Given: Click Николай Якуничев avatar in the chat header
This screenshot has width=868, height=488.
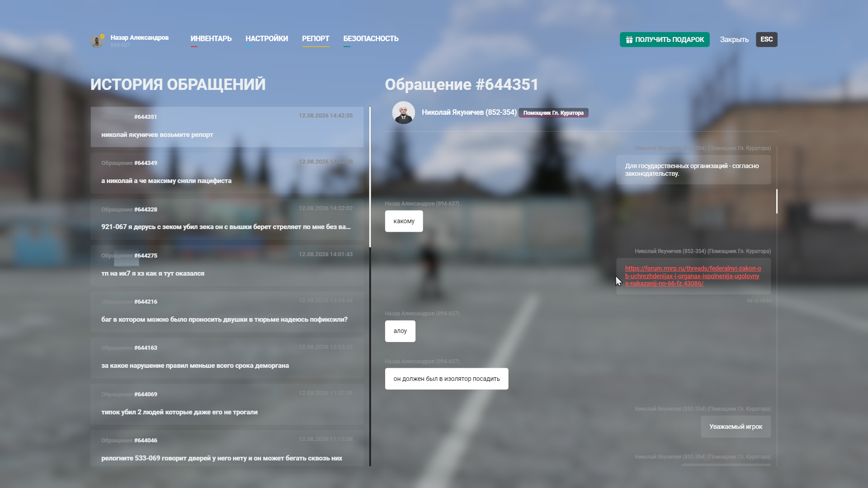Looking at the screenshot, I should pyautogui.click(x=403, y=113).
